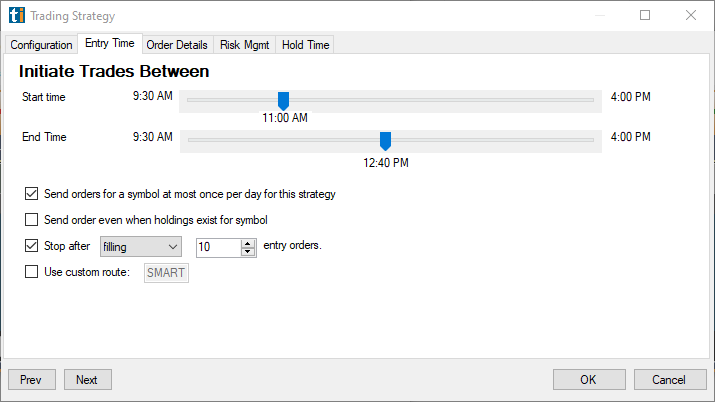The width and height of the screenshot is (715, 402).
Task: Go to the Risk Mgmt tab
Action: (245, 45)
